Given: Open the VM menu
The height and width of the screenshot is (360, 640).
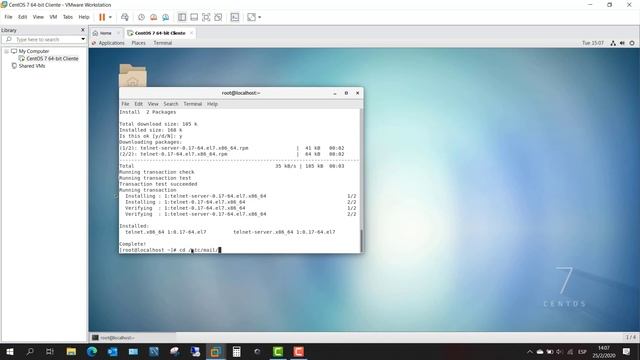Looking at the screenshot, I should [53, 17].
